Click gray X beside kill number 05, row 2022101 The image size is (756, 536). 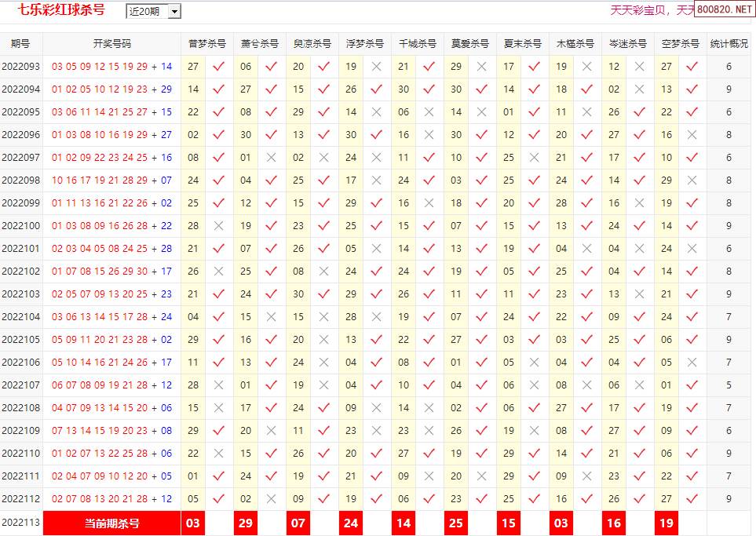376,248
